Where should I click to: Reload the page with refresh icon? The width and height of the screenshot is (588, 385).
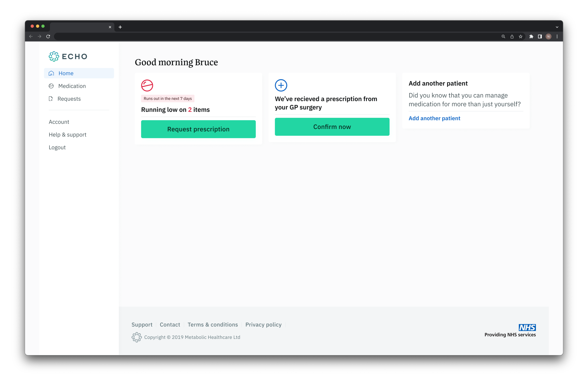pos(48,37)
